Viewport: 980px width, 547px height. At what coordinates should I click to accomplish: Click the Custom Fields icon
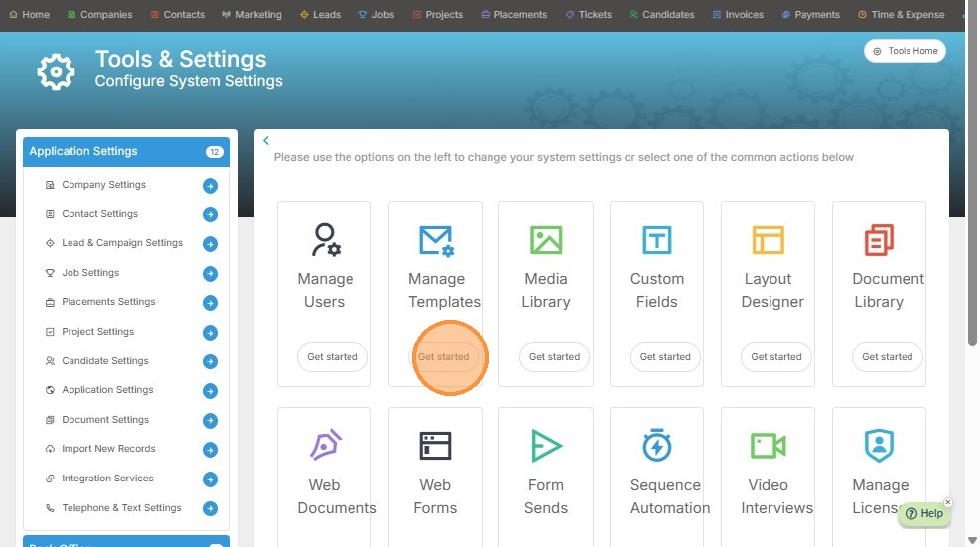pos(657,240)
